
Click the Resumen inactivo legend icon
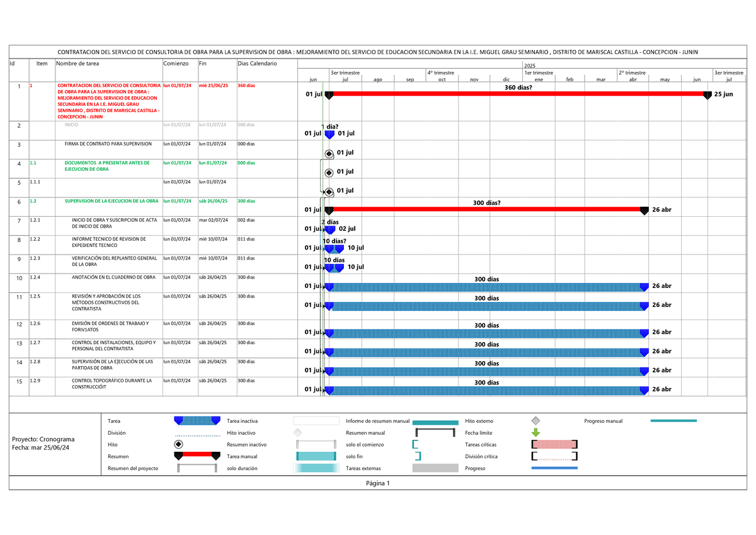317,444
